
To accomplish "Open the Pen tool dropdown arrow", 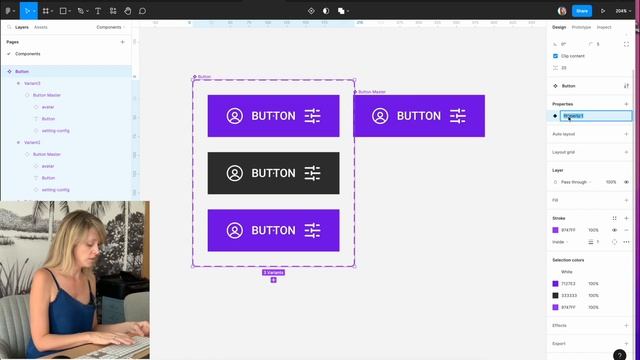I will coord(87,11).
